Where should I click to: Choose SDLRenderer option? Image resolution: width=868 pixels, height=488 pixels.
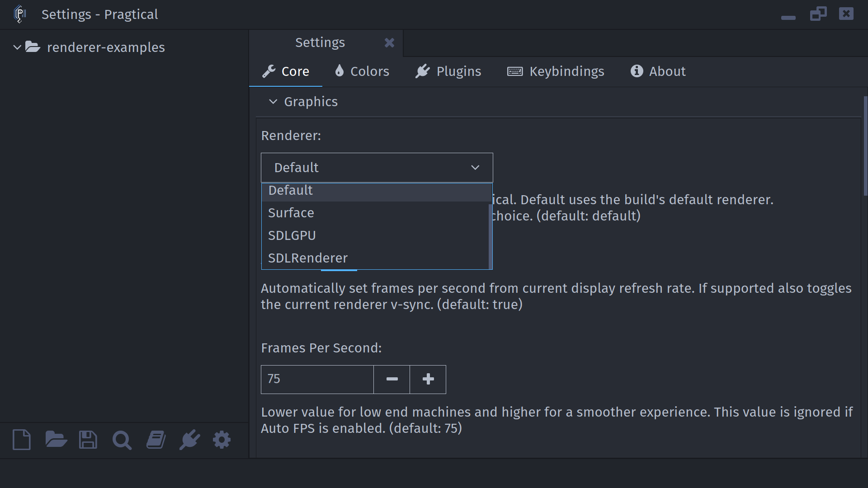click(x=375, y=258)
